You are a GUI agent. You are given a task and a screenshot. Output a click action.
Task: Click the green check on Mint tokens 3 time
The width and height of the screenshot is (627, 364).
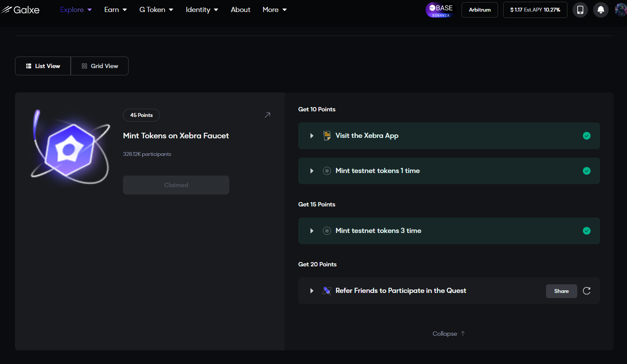(x=587, y=231)
